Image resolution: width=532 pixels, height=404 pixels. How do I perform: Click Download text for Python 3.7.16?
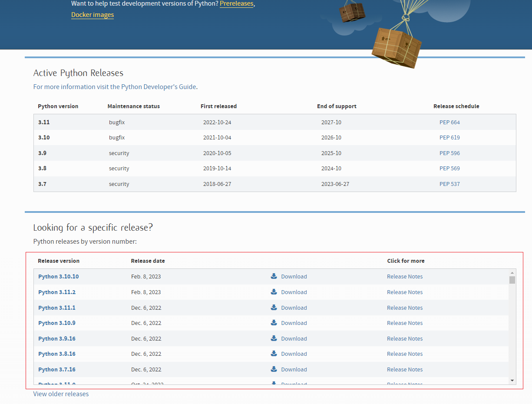[x=294, y=370]
